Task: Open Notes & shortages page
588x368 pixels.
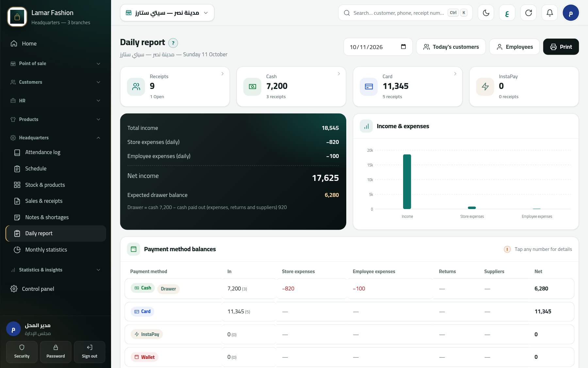Action: (56, 217)
